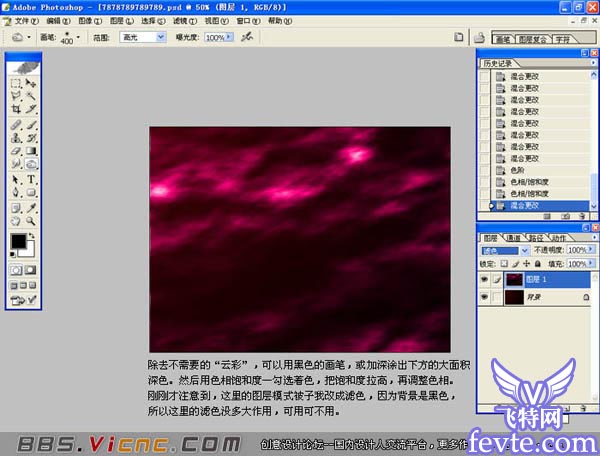Select the 色阶 history state
The image size is (600, 456).
(x=516, y=170)
